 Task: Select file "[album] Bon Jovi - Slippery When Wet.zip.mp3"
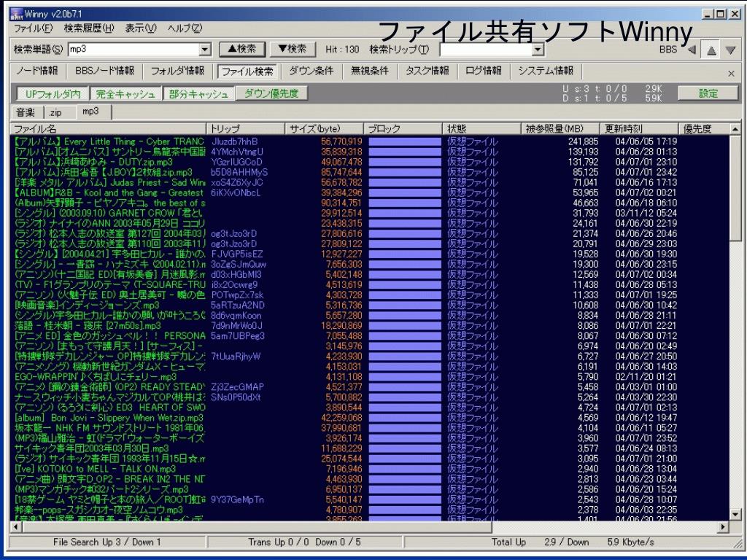click(x=109, y=418)
